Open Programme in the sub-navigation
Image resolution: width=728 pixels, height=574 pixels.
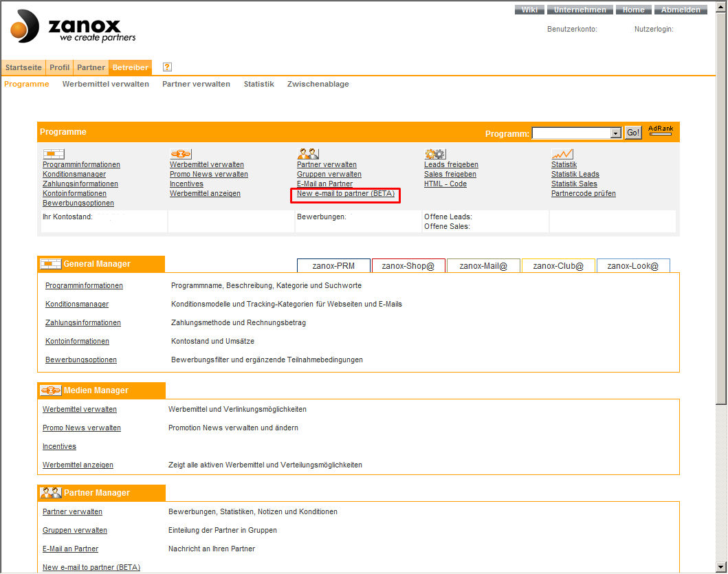pyautogui.click(x=26, y=84)
